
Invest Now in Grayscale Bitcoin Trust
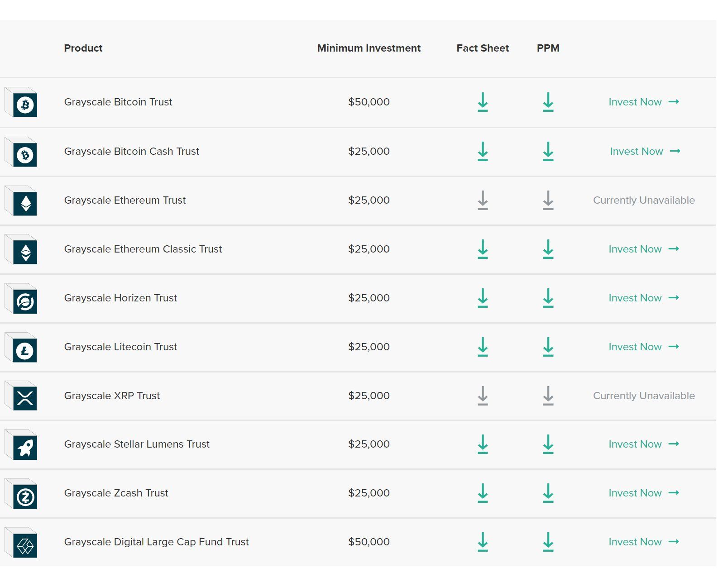click(x=644, y=102)
